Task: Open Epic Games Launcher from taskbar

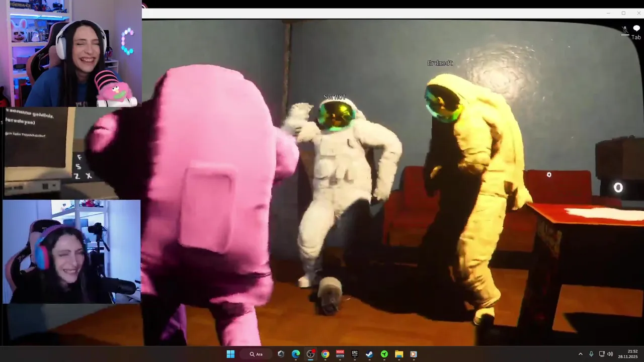Action: (x=355, y=354)
